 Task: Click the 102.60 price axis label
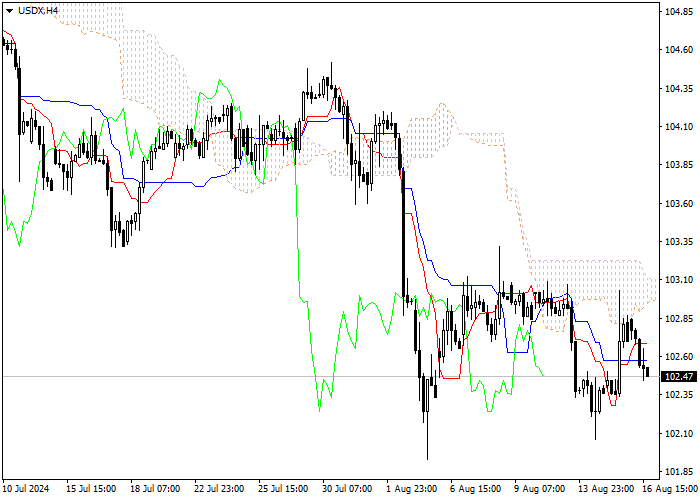(x=679, y=357)
